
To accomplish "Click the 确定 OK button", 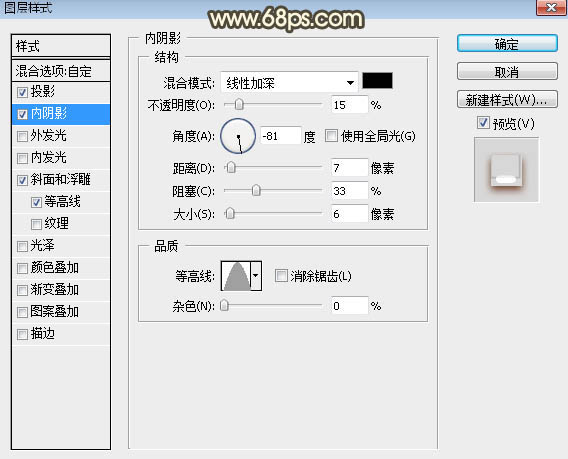I will (x=507, y=44).
